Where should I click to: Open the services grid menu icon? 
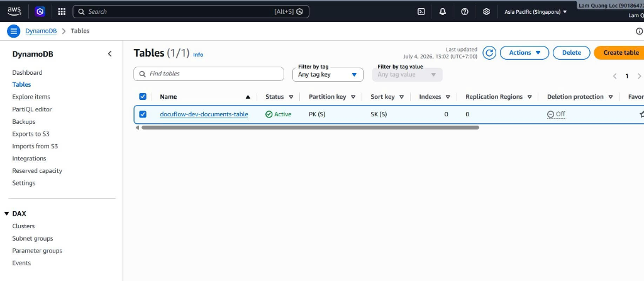[62, 11]
